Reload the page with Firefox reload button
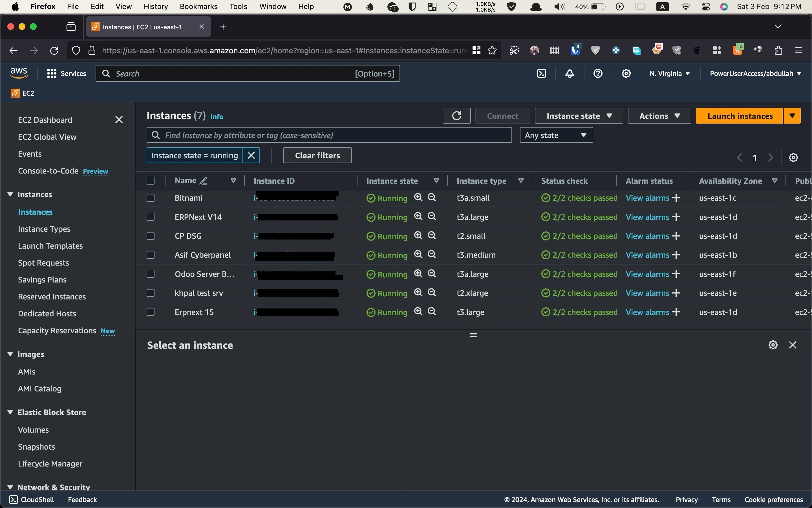The width and height of the screenshot is (812, 508). coord(54,51)
